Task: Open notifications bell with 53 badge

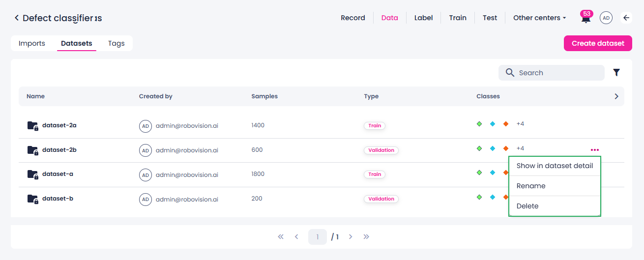Action: point(585,18)
